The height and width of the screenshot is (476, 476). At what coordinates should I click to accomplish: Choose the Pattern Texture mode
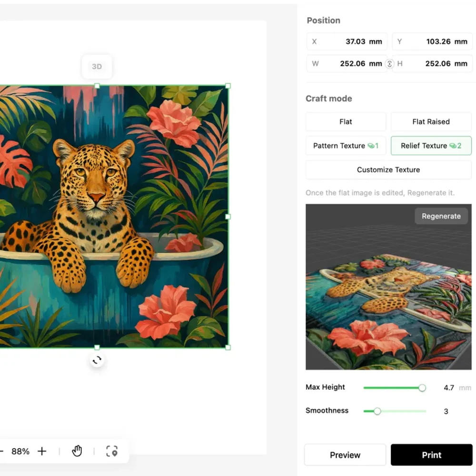click(x=346, y=146)
